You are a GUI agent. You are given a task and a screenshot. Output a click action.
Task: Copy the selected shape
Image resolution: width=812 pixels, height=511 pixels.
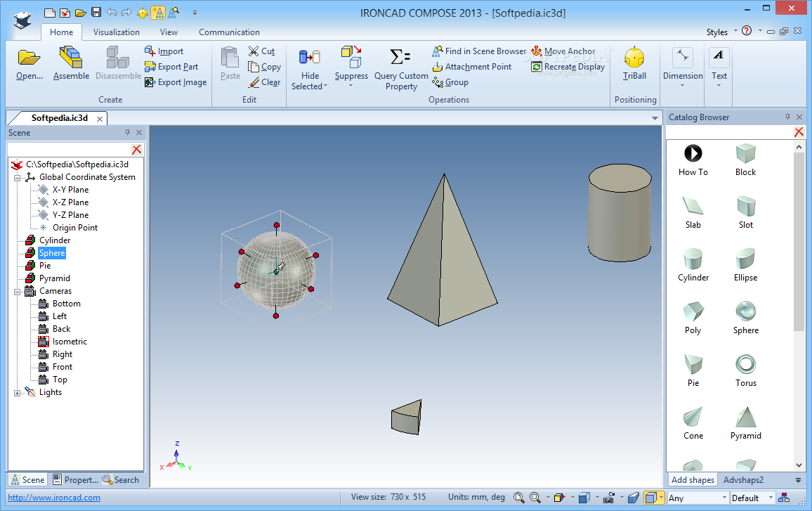[x=264, y=67]
